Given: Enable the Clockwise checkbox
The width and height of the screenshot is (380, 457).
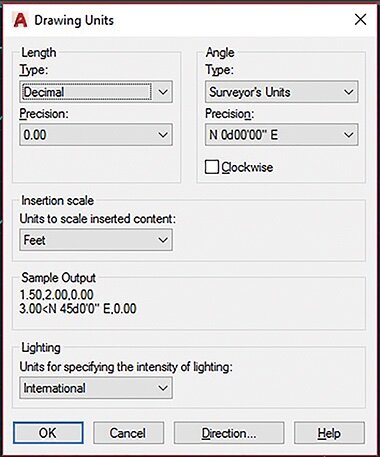Looking at the screenshot, I should click(x=212, y=167).
